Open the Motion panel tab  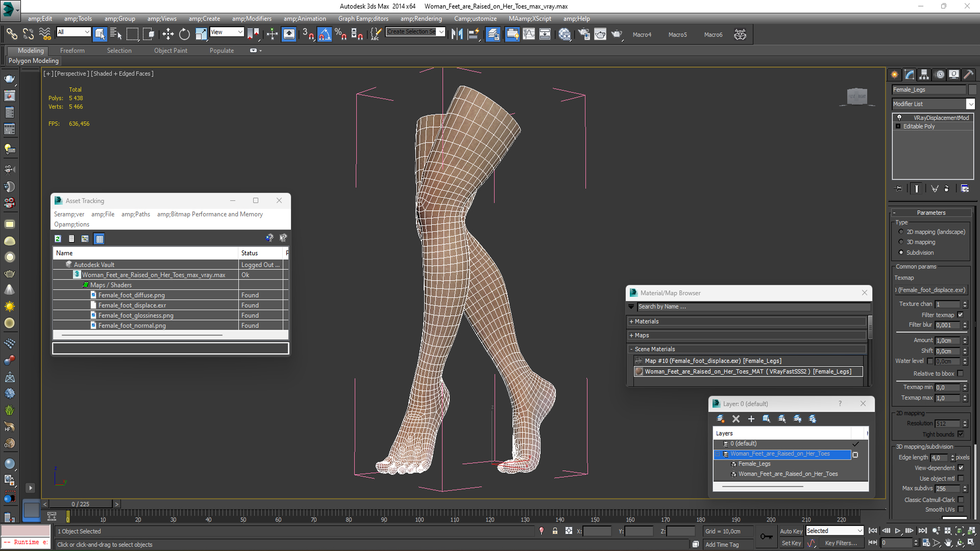939,74
